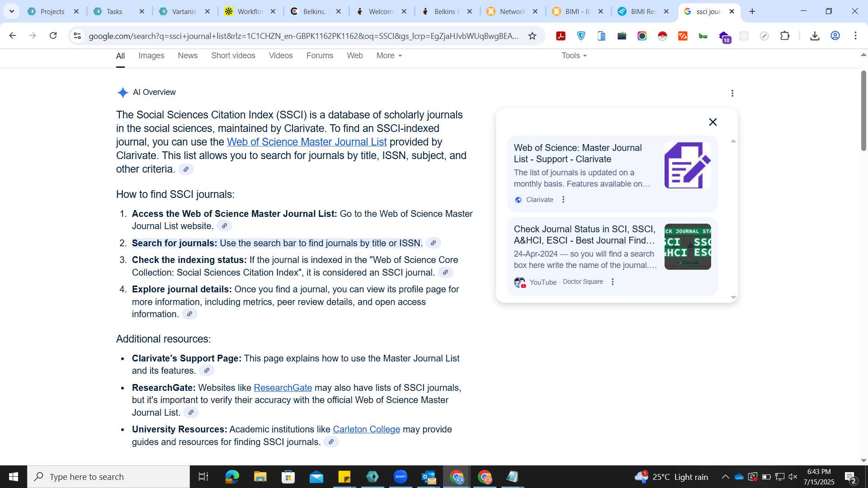
Task: Open the red slash extension icon
Action: [683, 36]
